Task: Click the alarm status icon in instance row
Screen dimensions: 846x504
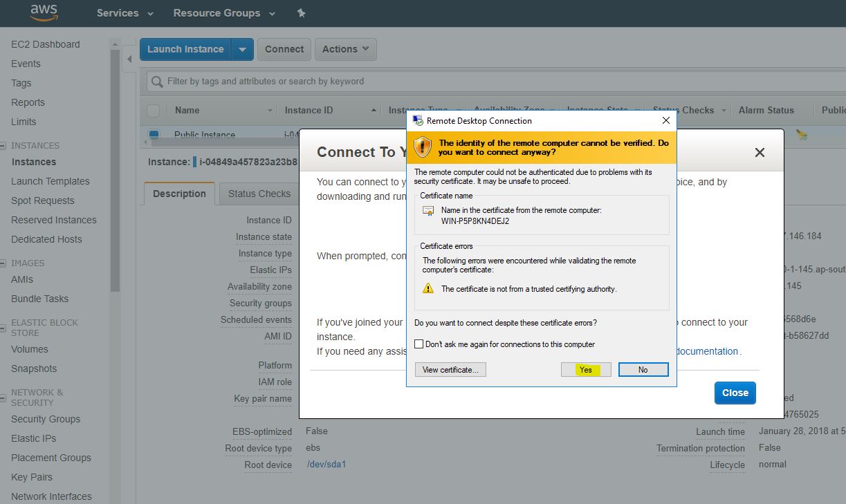Action: (x=801, y=135)
